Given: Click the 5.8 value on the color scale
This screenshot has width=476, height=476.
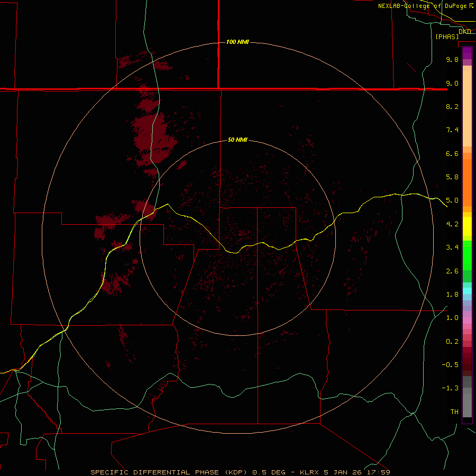Looking at the screenshot, I should coord(452,177).
